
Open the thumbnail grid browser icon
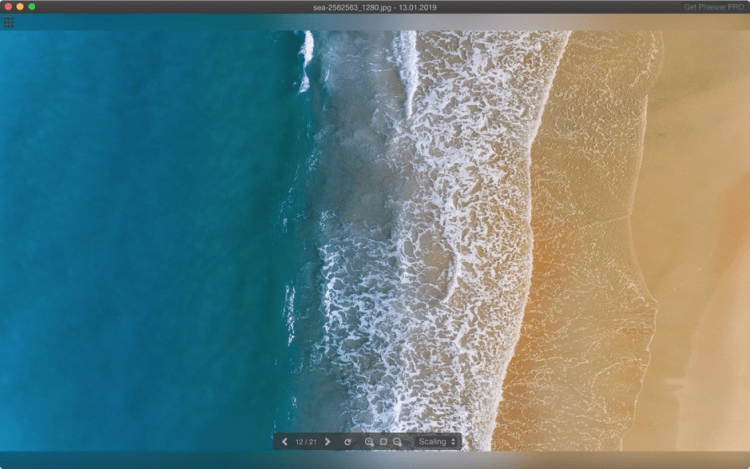(x=9, y=22)
